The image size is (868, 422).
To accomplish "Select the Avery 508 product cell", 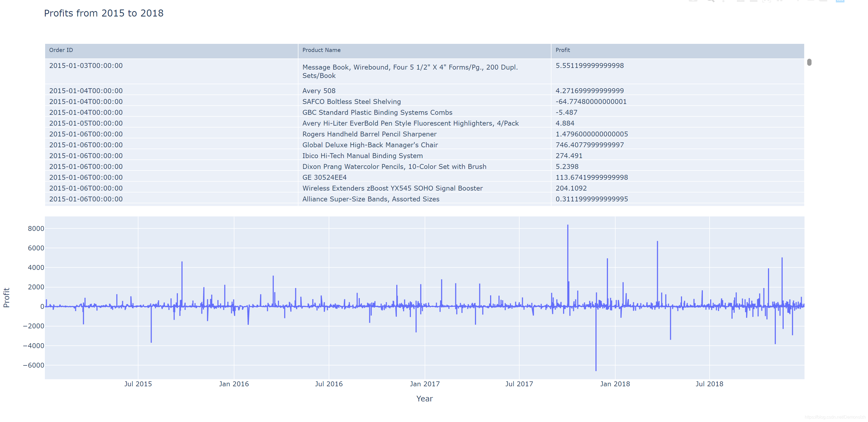I will click(319, 91).
